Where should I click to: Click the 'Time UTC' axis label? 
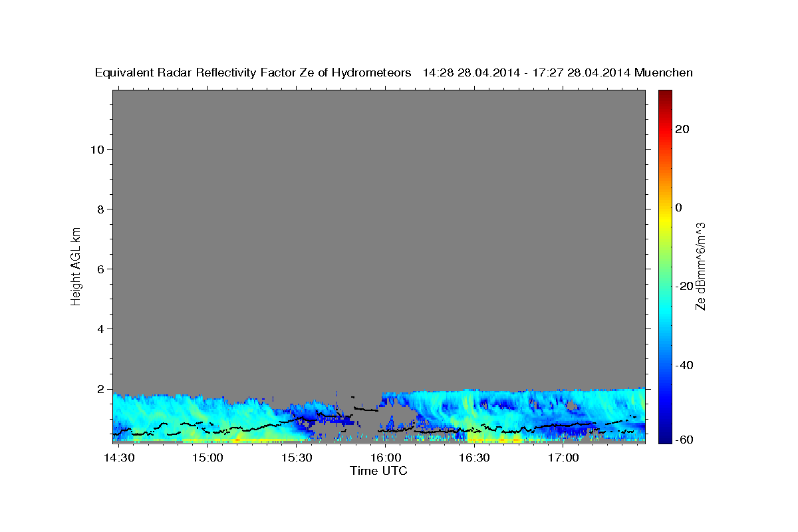pyautogui.click(x=378, y=471)
